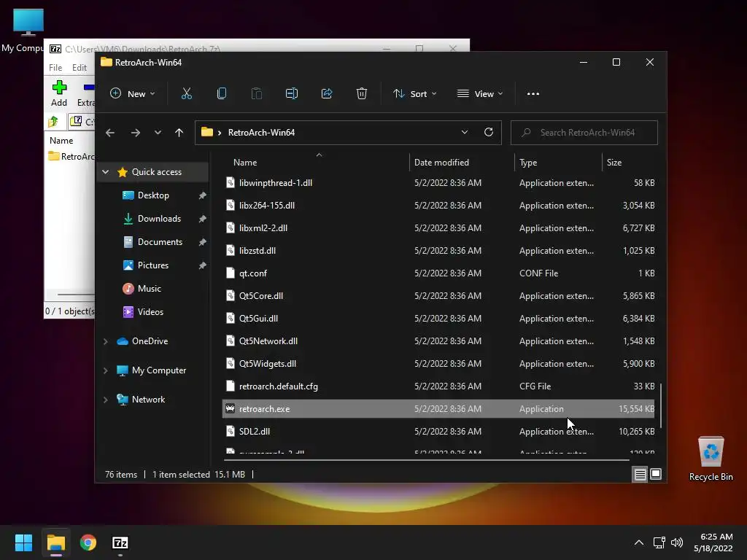Open the Sort dropdown menu
Image resolution: width=747 pixels, height=560 pixels.
pyautogui.click(x=414, y=94)
